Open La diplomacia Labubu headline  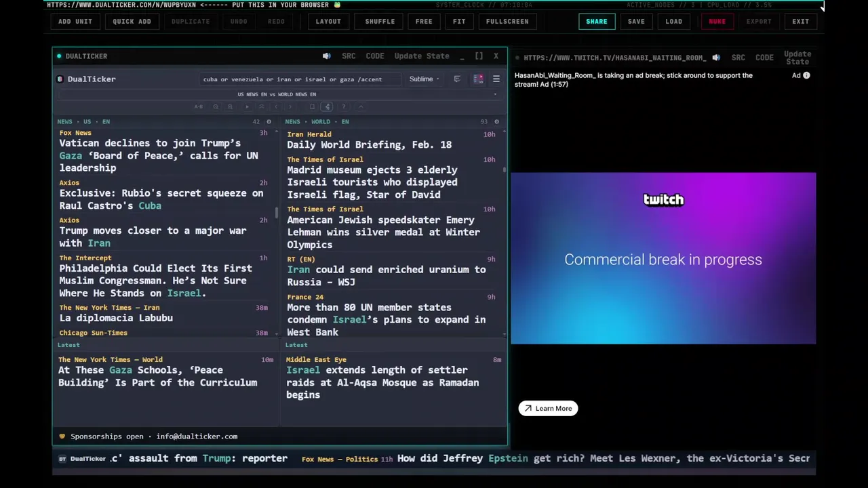click(116, 318)
